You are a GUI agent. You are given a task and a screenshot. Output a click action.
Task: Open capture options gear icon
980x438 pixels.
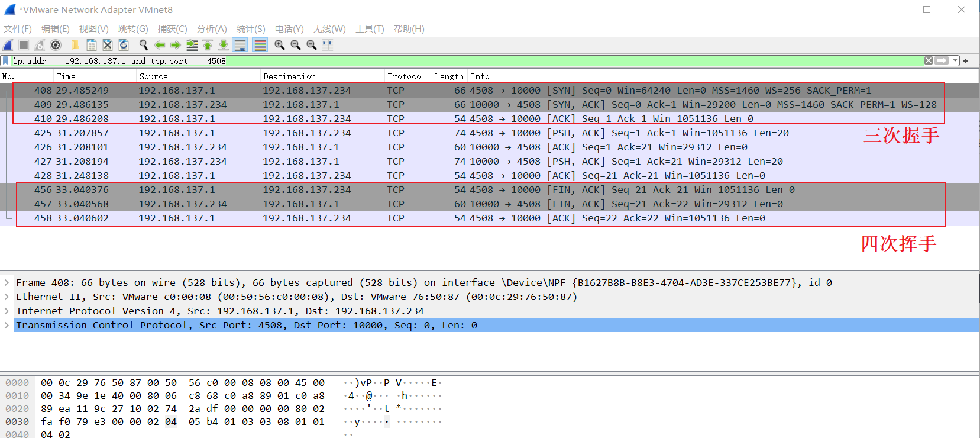(56, 45)
